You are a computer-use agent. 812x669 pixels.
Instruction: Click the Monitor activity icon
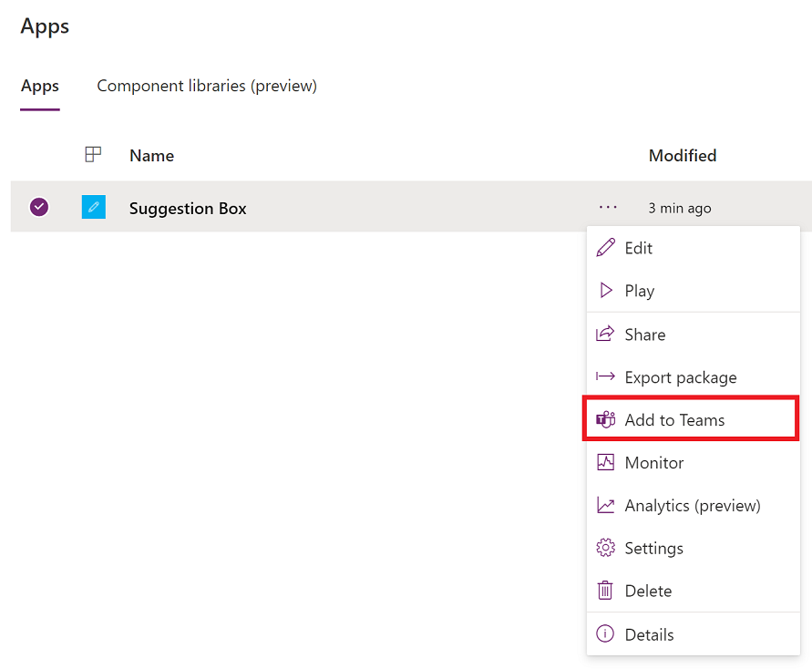605,463
